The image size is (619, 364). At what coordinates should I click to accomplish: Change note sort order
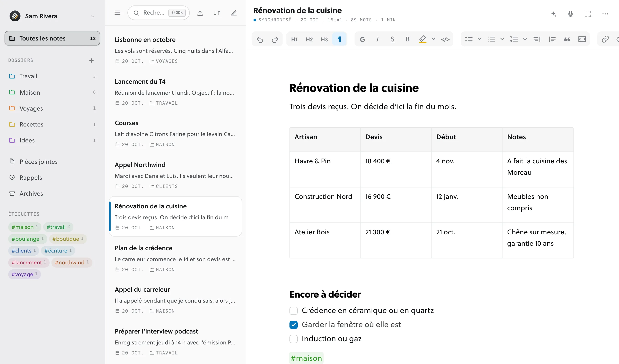click(217, 13)
